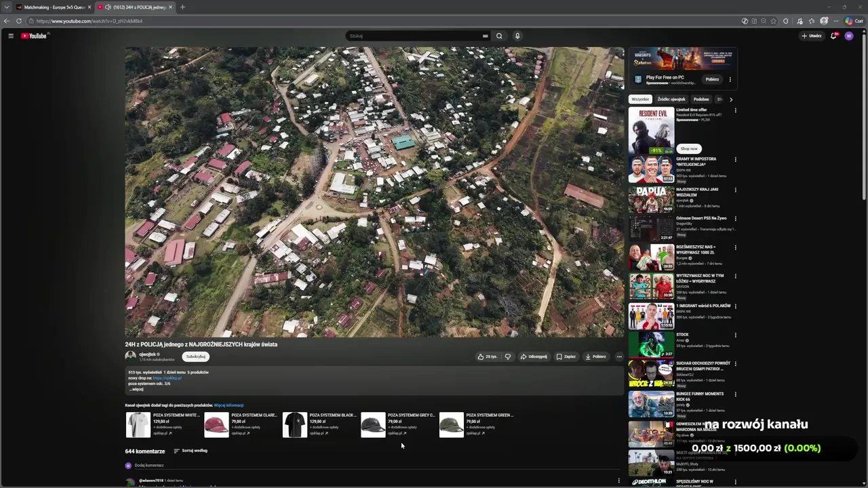Open the ojwojtek channel name link
Viewport: 868px width, 488px height.
pyautogui.click(x=147, y=354)
